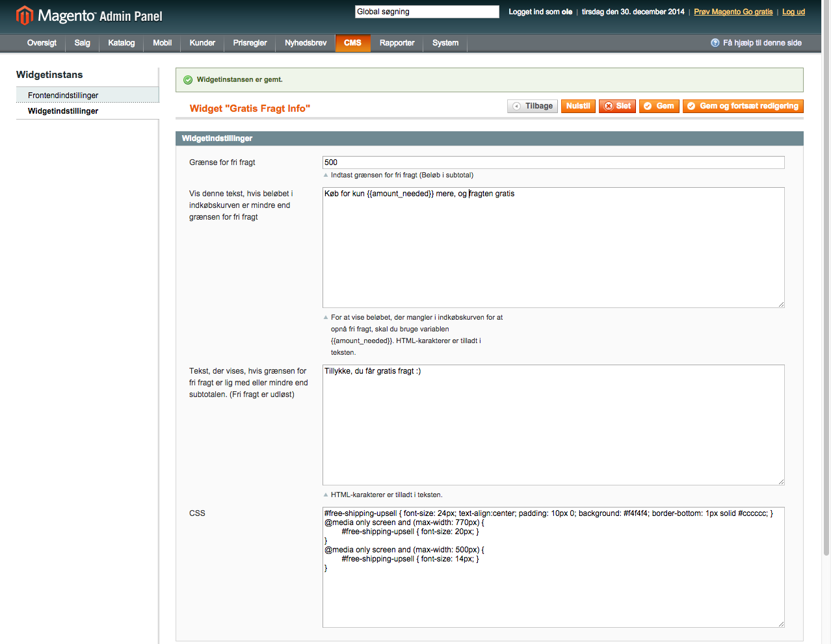
Task: Switch to Frontendindstillinger tab
Action: click(63, 96)
